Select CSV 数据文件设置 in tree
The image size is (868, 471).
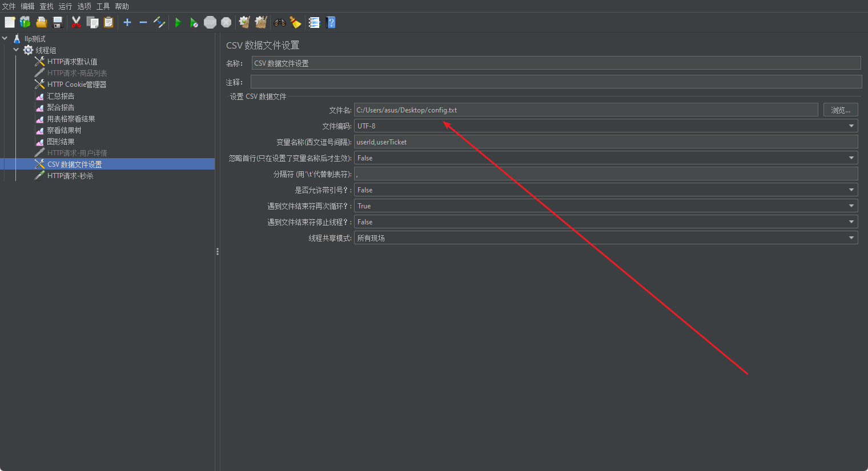[x=74, y=164]
